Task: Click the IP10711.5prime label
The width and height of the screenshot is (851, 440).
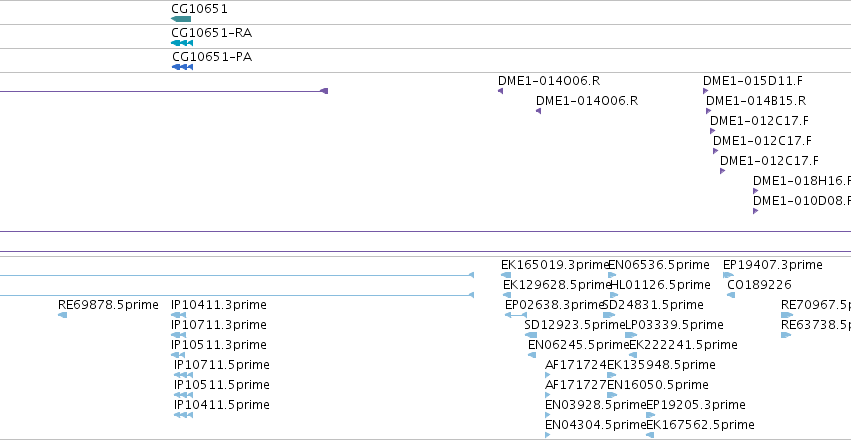Action: click(221, 365)
